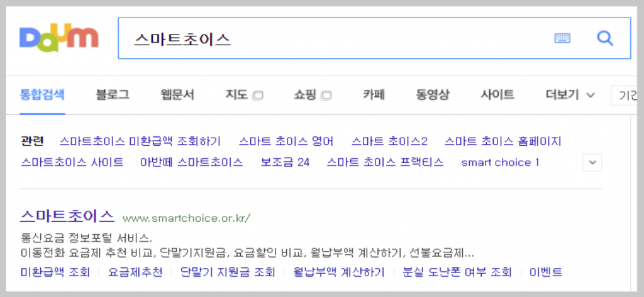Open new-window icon beside 지도
The width and height of the screenshot is (644, 297).
click(258, 96)
